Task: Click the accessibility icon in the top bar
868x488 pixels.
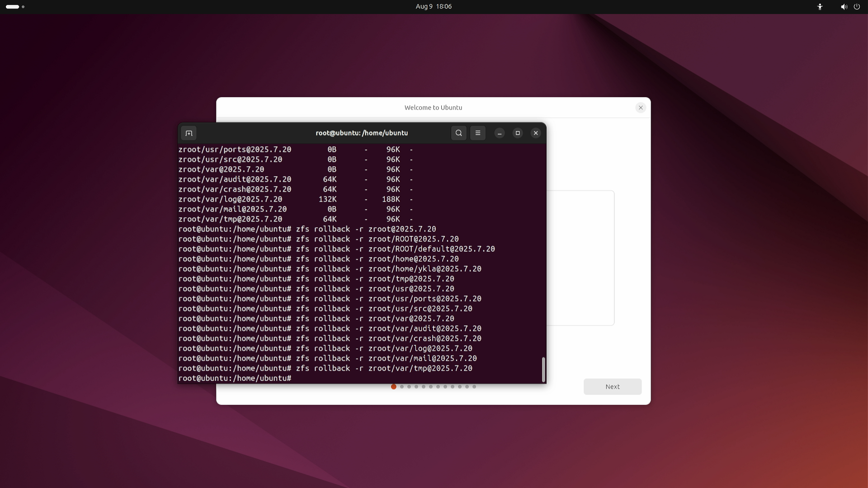Action: click(x=820, y=7)
